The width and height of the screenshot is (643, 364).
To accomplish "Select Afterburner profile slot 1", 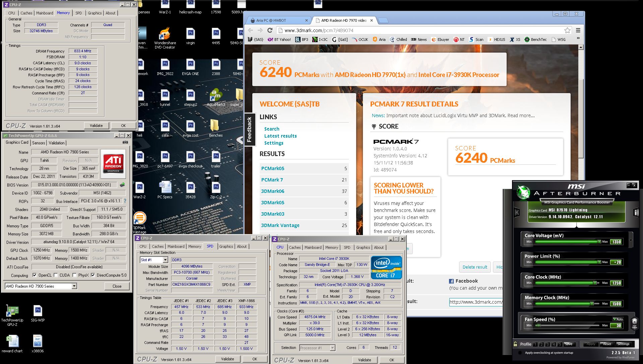I will point(535,344).
